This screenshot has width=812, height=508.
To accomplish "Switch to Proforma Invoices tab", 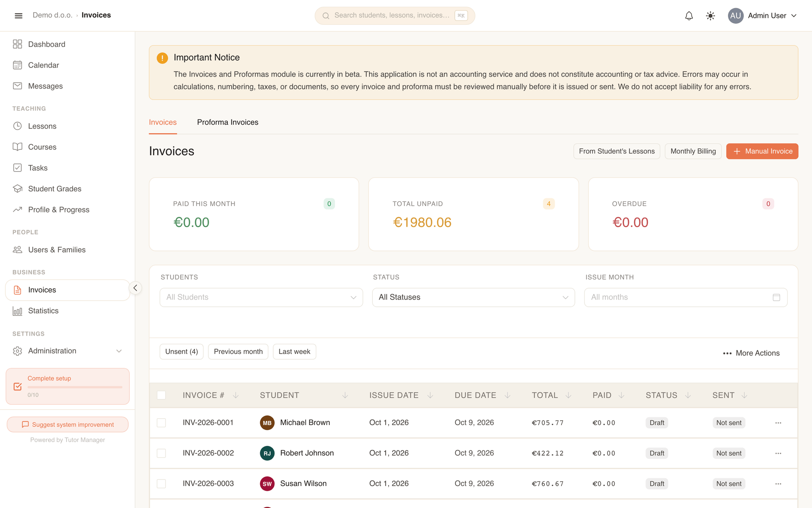I will click(x=227, y=122).
